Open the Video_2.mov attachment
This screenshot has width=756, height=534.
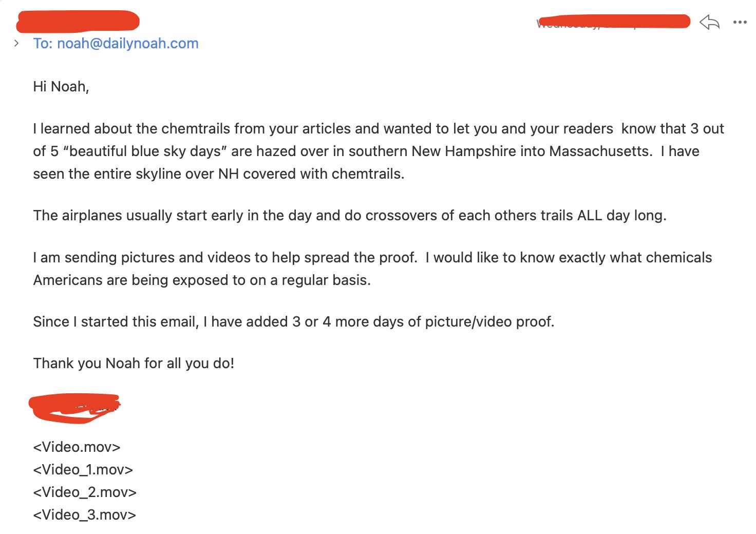[85, 492]
